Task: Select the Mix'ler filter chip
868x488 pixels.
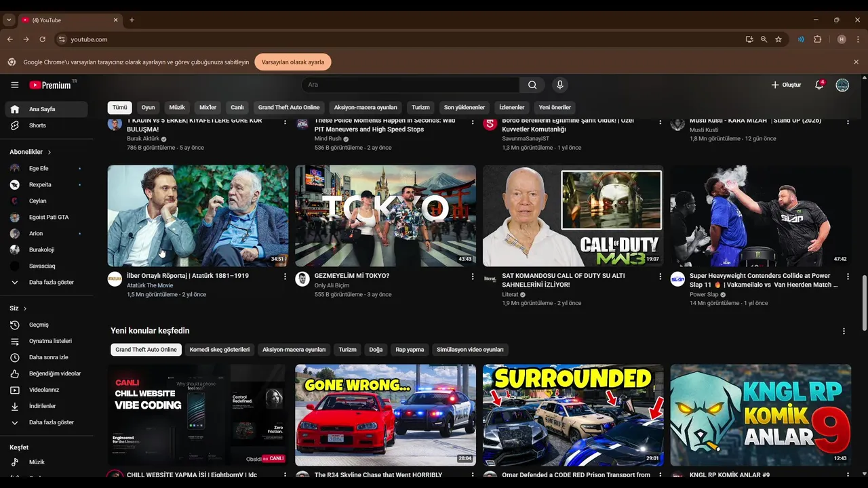Action: point(208,107)
